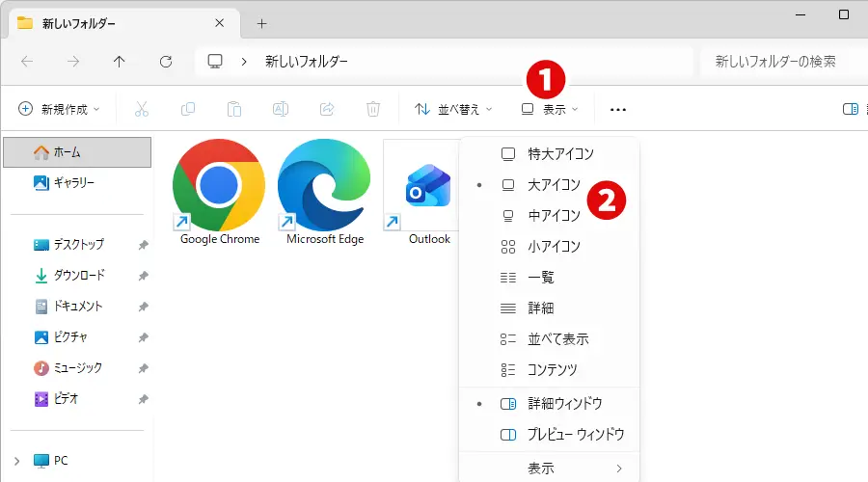The height and width of the screenshot is (482, 868).
Task: Open new tab with plus button
Action: click(261, 23)
